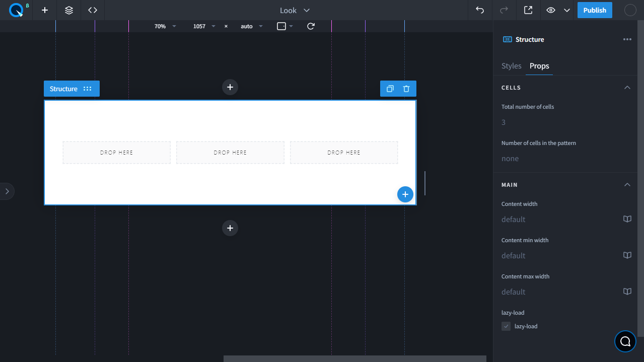Open the 70% zoom dropdown
This screenshot has height=362, width=644.
coord(165,26)
